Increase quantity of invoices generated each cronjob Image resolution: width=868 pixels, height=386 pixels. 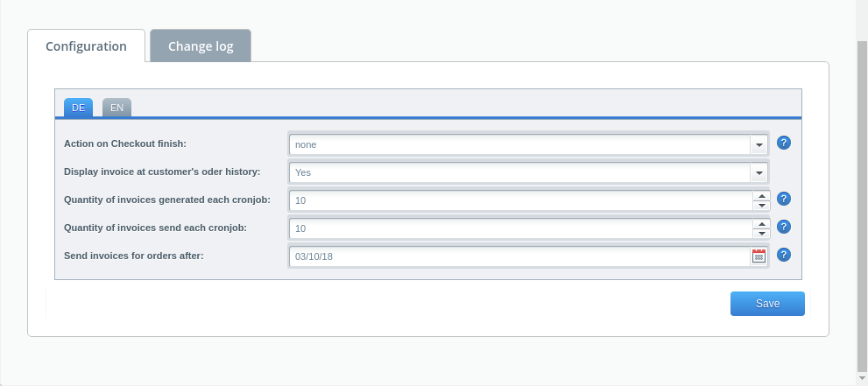click(761, 195)
